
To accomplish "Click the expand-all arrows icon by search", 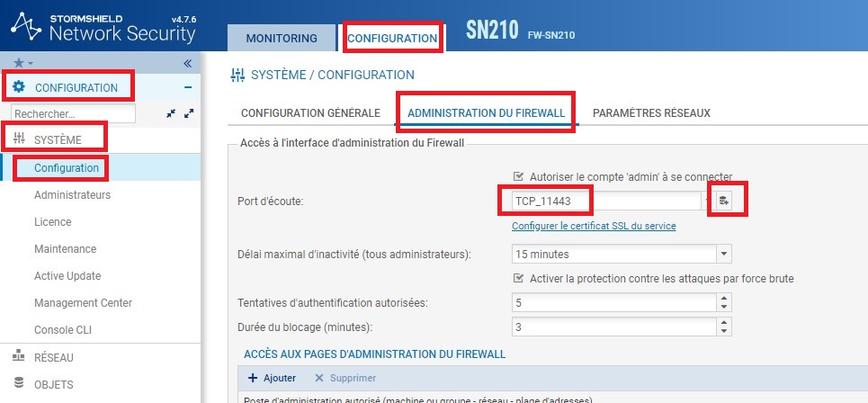I will (189, 113).
